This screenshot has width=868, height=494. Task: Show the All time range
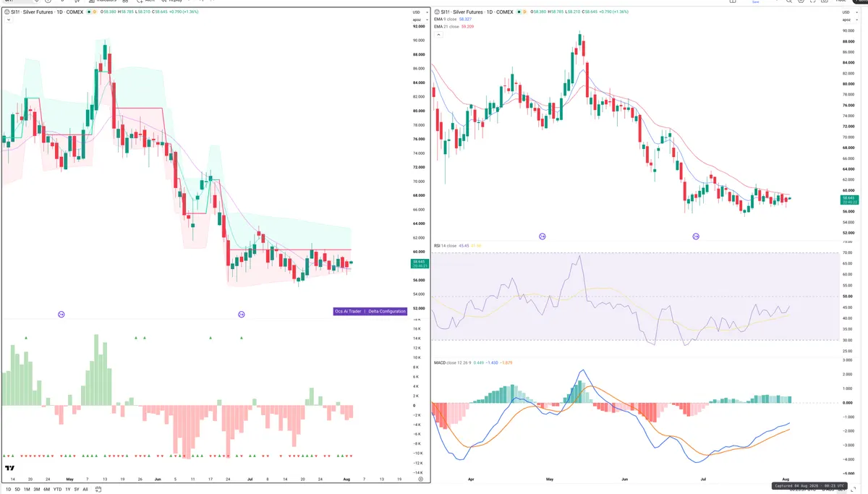85,490
